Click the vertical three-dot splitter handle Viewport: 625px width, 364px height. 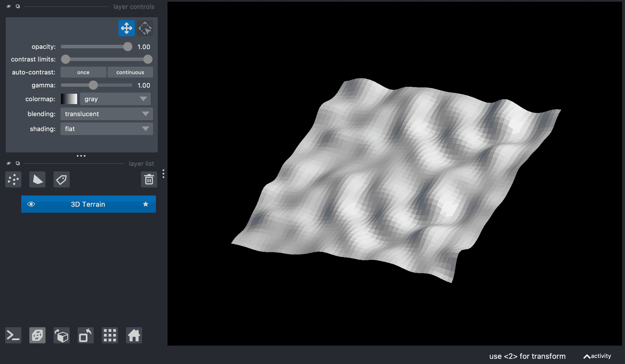pyautogui.click(x=163, y=174)
